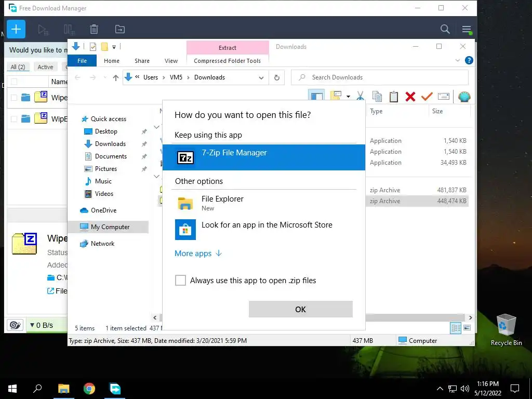Click the shell globe icon in toolbar
532x399 pixels.
point(464,97)
